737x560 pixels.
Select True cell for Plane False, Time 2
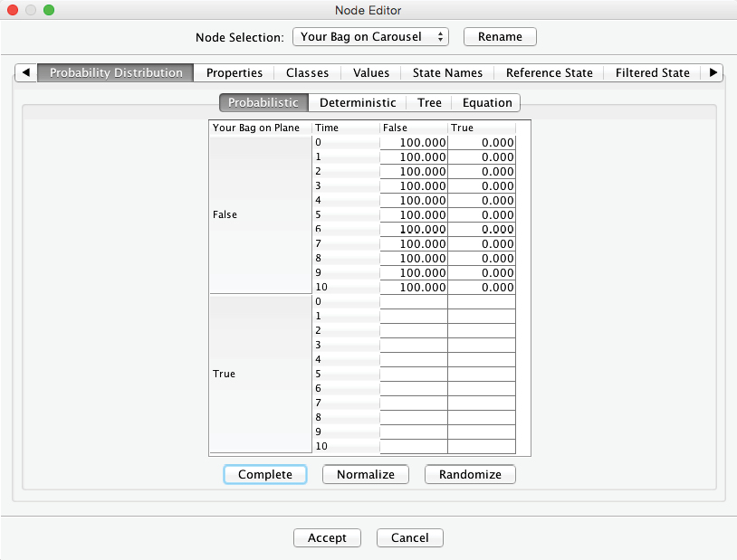(x=482, y=171)
